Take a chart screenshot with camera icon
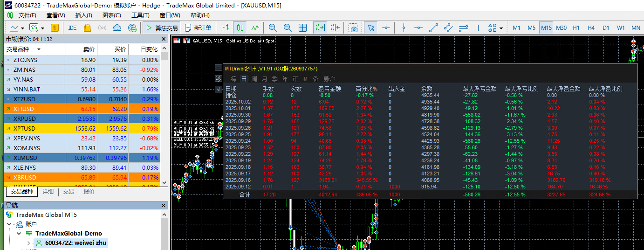644x250 pixels. tap(354, 28)
